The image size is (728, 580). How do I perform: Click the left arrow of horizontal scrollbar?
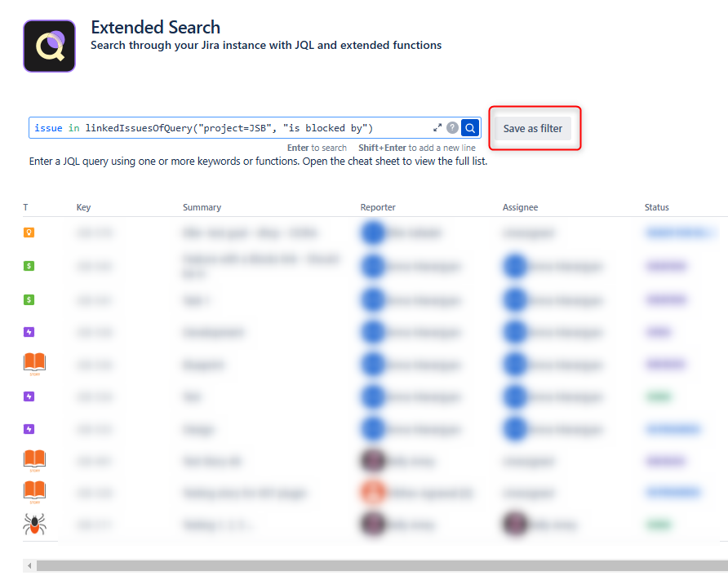click(x=29, y=565)
